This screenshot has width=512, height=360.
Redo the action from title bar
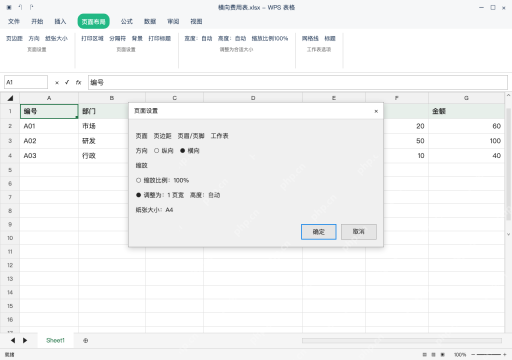click(x=31, y=7)
